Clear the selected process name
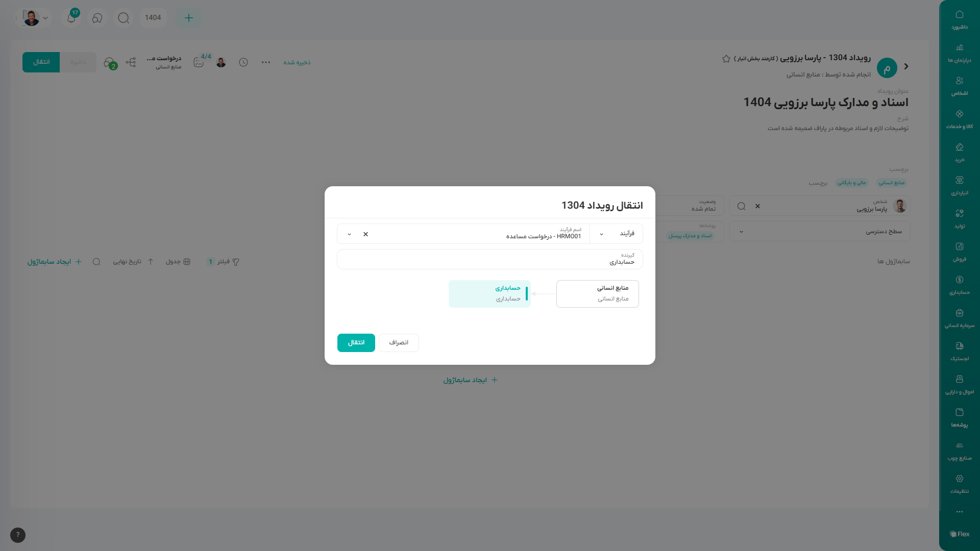The image size is (980, 551). click(365, 234)
